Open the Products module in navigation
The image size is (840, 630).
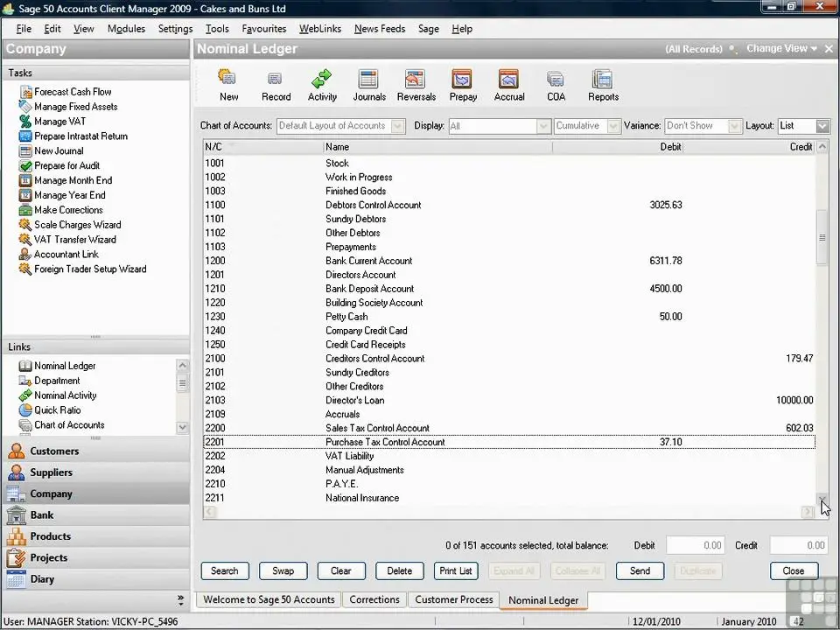(96, 536)
